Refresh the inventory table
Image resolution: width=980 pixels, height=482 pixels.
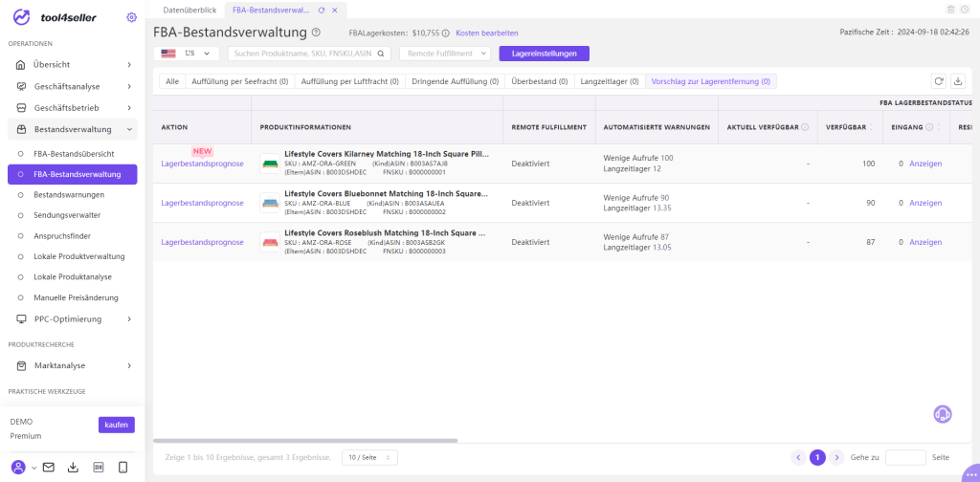point(938,81)
